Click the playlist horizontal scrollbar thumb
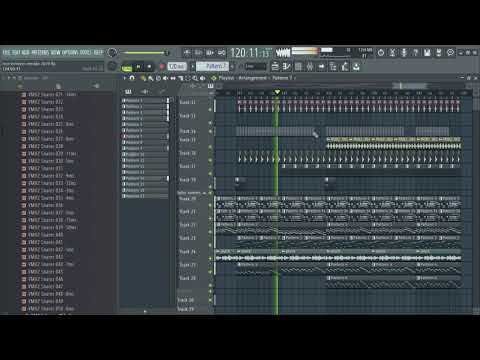The image size is (480, 360). point(409,86)
